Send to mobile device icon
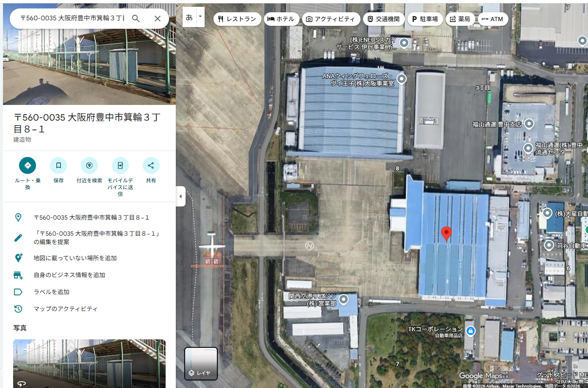The width and height of the screenshot is (588, 388). click(x=120, y=165)
